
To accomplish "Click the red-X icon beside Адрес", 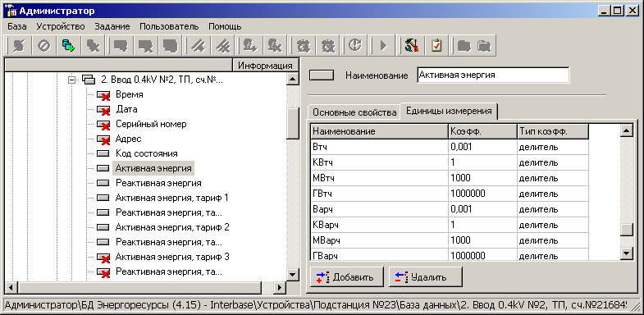I will tap(103, 139).
